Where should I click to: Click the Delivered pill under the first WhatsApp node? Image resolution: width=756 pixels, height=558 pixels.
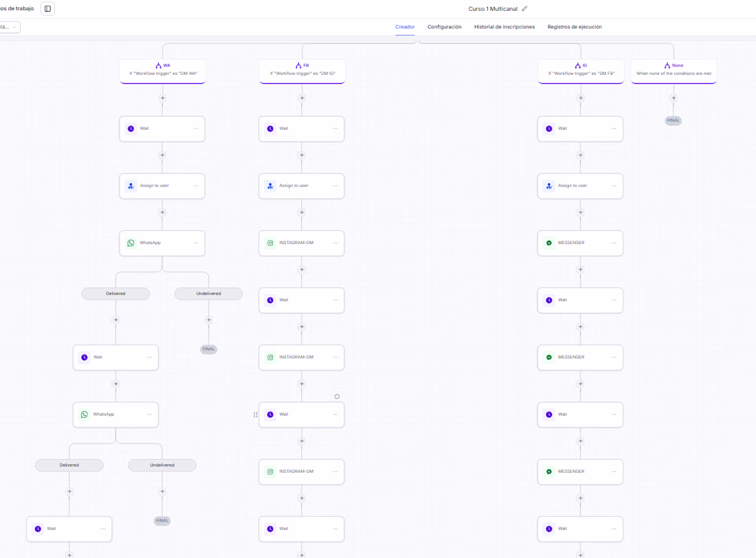(115, 293)
